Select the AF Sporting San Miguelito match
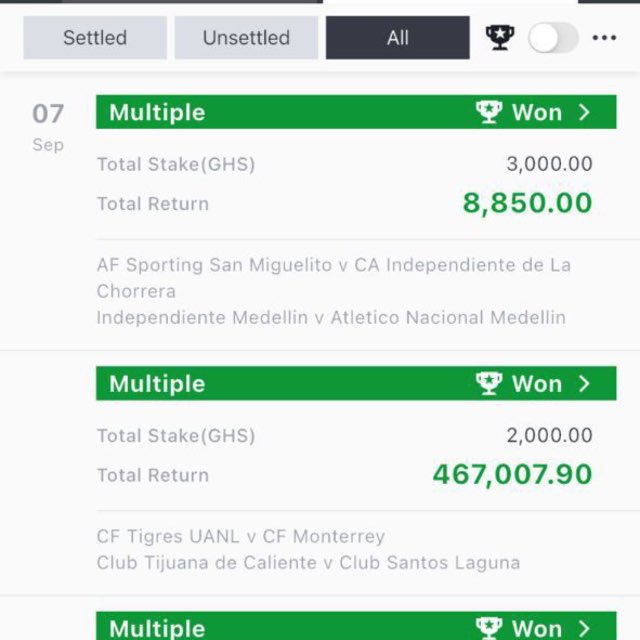This screenshot has width=640, height=640. click(x=333, y=278)
